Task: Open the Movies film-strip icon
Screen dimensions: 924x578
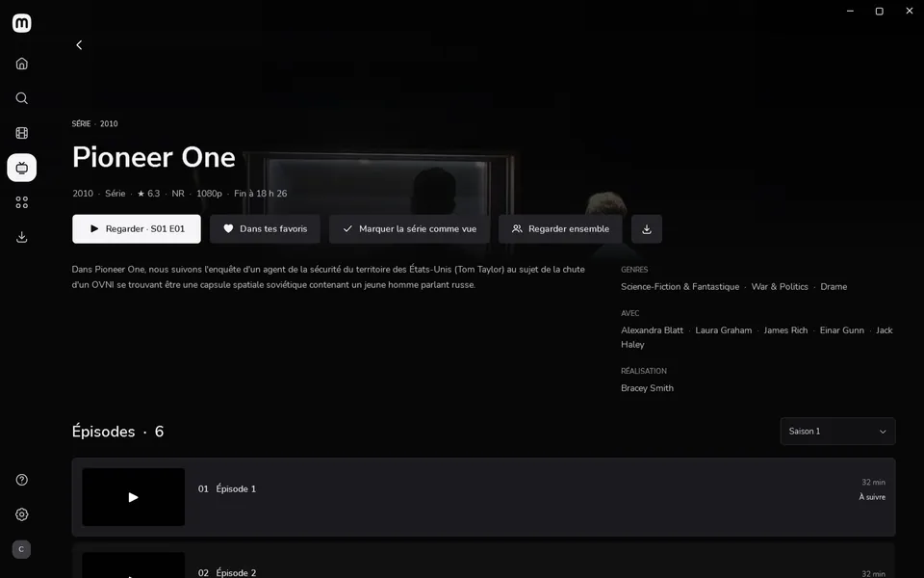Action: pos(22,133)
